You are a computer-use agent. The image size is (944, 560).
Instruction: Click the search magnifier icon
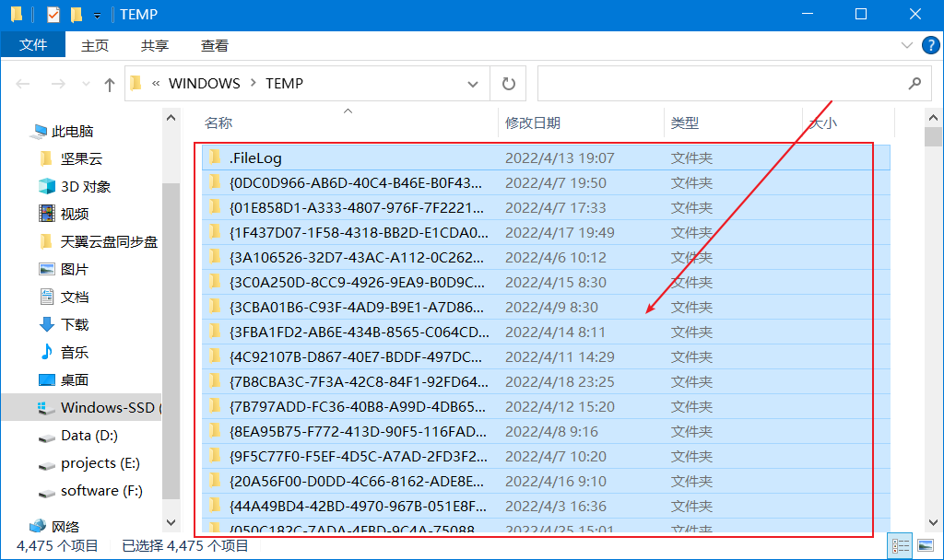[x=915, y=84]
